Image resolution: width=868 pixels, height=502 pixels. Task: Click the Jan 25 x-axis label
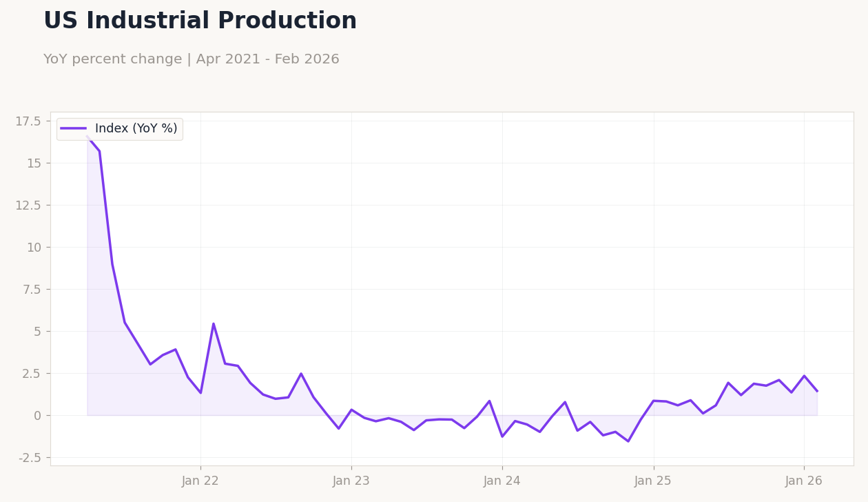point(653,481)
